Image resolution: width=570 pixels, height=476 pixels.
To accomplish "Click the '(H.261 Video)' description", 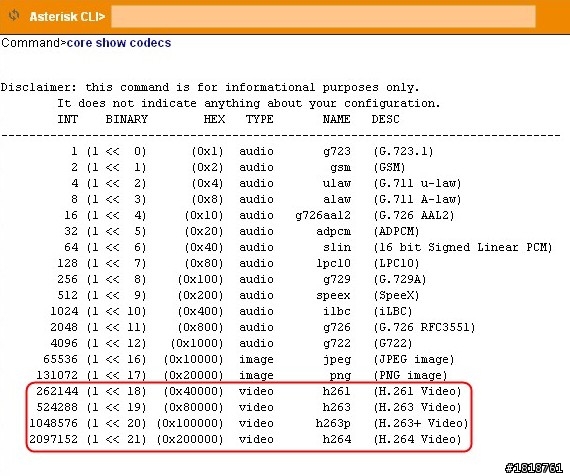I will coord(417,391).
